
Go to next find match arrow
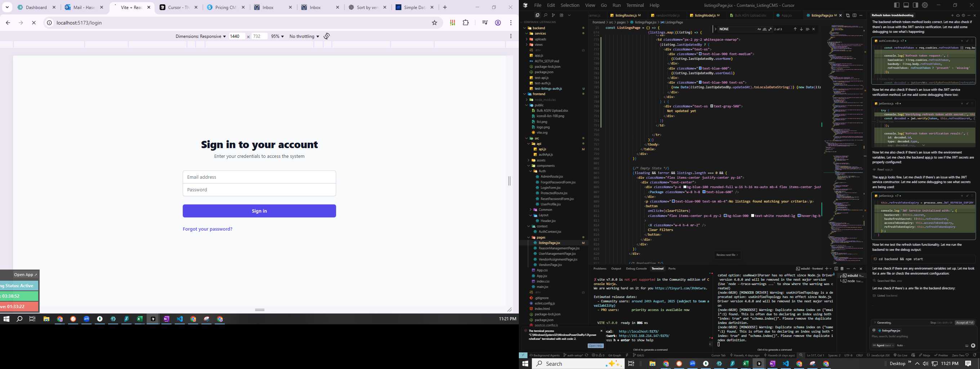(x=802, y=29)
